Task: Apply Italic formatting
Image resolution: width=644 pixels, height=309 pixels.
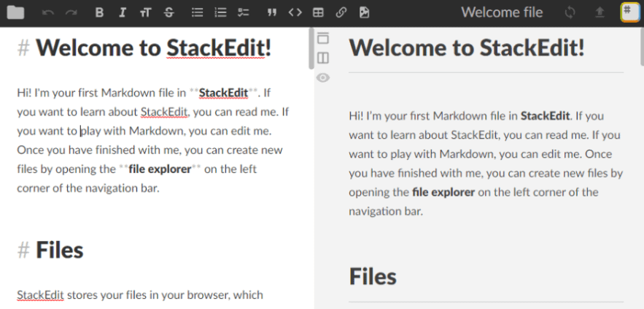Action: (x=122, y=12)
